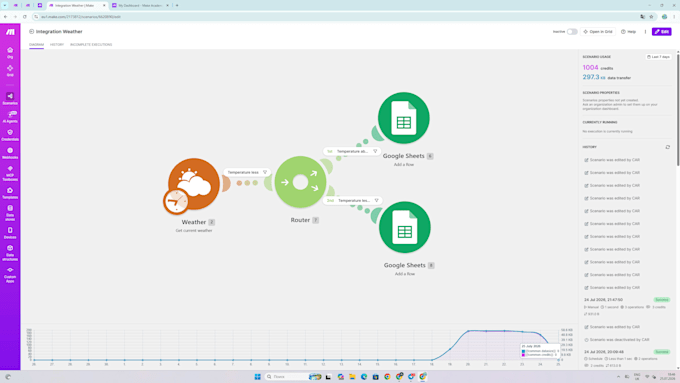Viewport: 680px width, 383px height.
Task: Switch to the History tab
Action: click(57, 45)
